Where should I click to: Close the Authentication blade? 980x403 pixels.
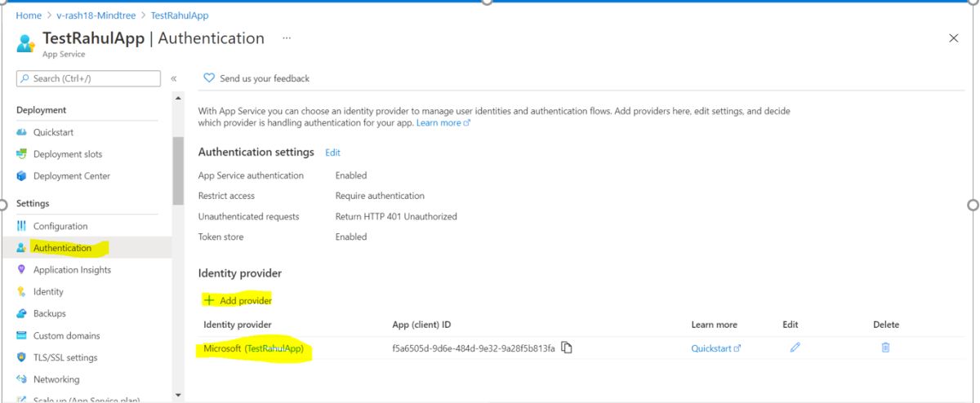[953, 38]
